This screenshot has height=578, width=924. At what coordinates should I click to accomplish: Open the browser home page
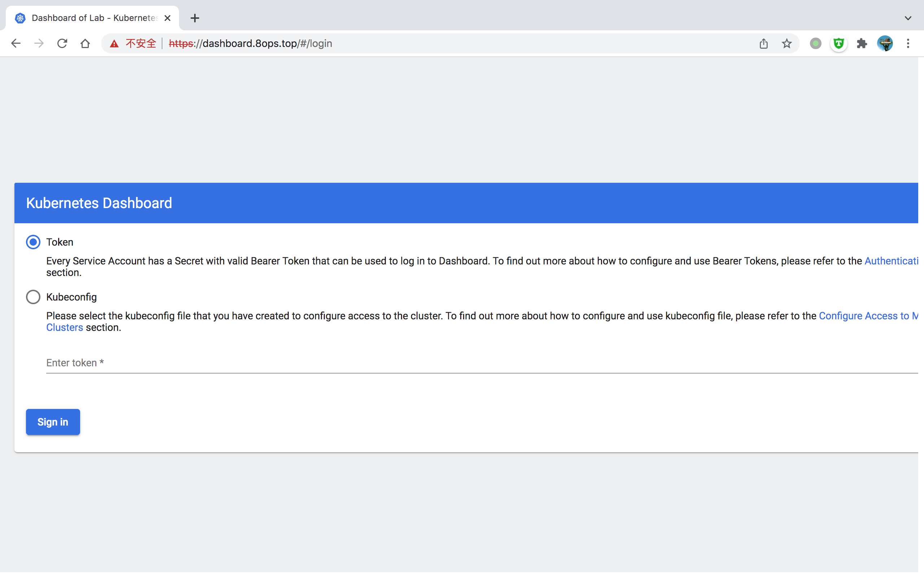click(85, 44)
